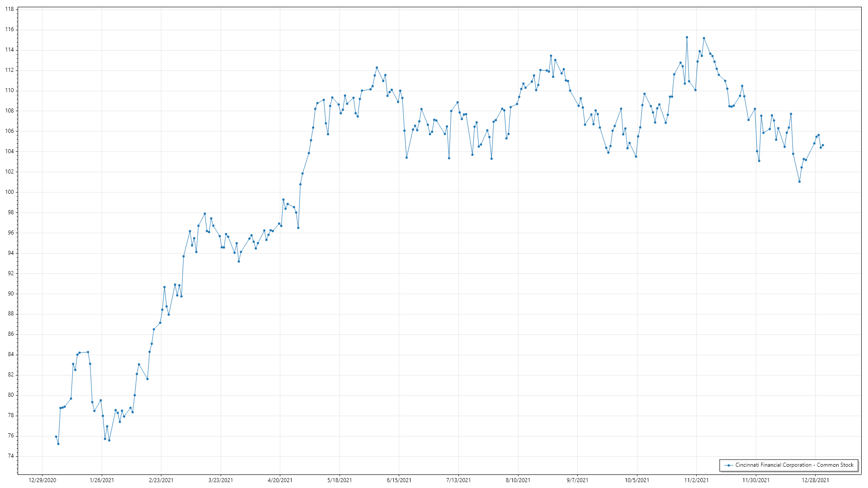Click the December low data point near 101
This screenshot has width=868, height=488.
[x=799, y=182]
